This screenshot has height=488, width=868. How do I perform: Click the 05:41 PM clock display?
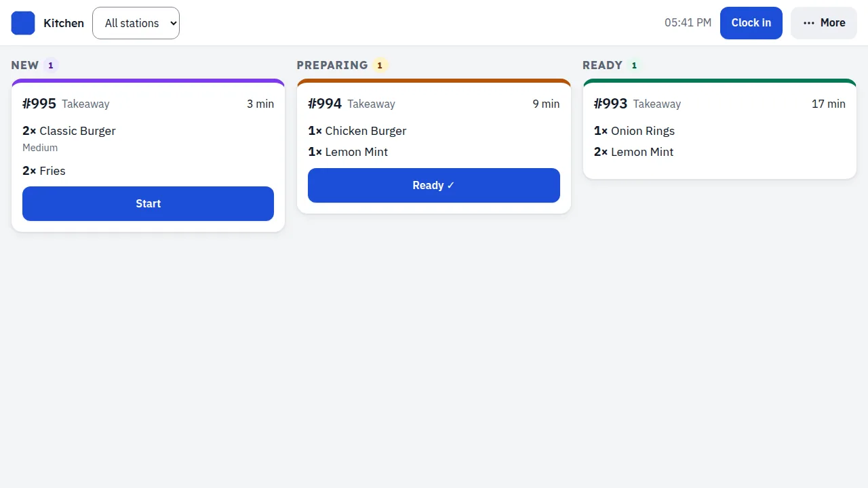688,23
